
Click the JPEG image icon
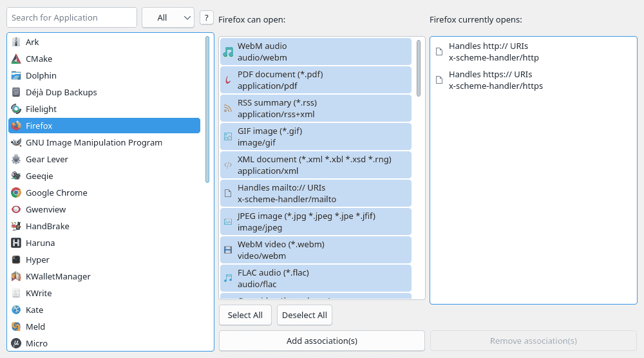(228, 221)
